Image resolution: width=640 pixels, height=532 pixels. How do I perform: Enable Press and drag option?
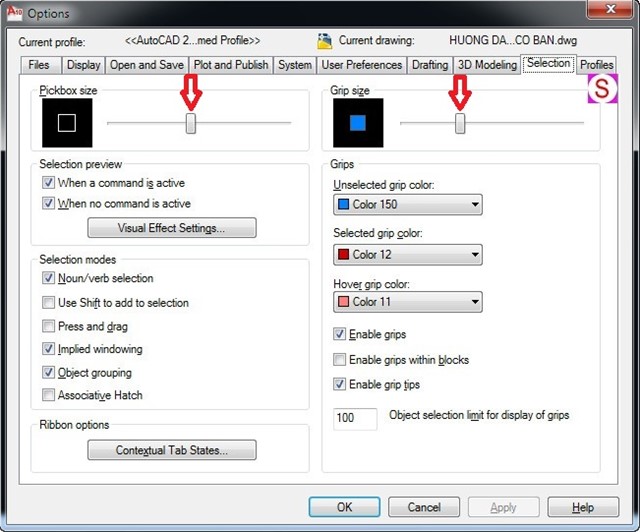(x=48, y=326)
